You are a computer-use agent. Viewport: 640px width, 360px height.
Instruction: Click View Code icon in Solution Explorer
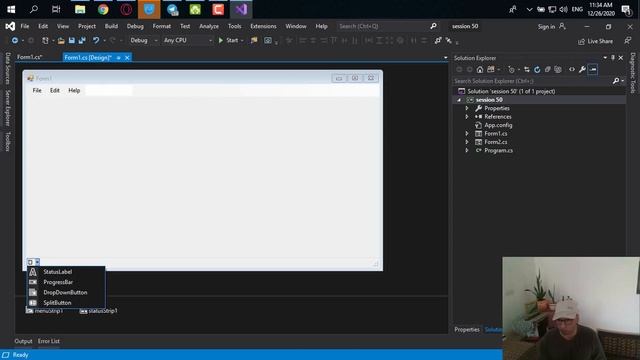coord(572,69)
